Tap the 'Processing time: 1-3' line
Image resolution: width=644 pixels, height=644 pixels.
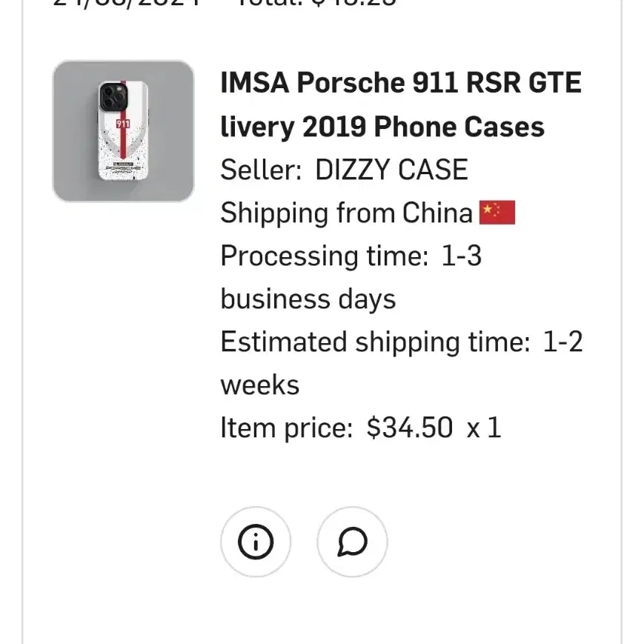coord(351,256)
